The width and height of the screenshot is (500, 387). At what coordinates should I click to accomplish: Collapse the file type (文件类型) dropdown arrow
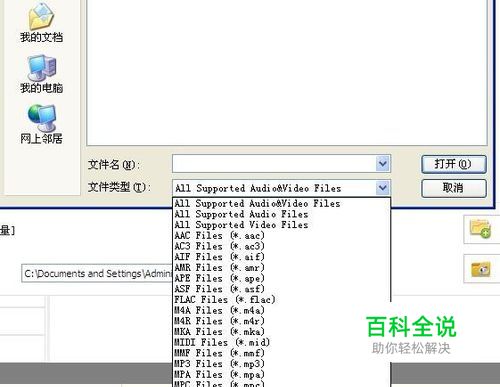(383, 188)
